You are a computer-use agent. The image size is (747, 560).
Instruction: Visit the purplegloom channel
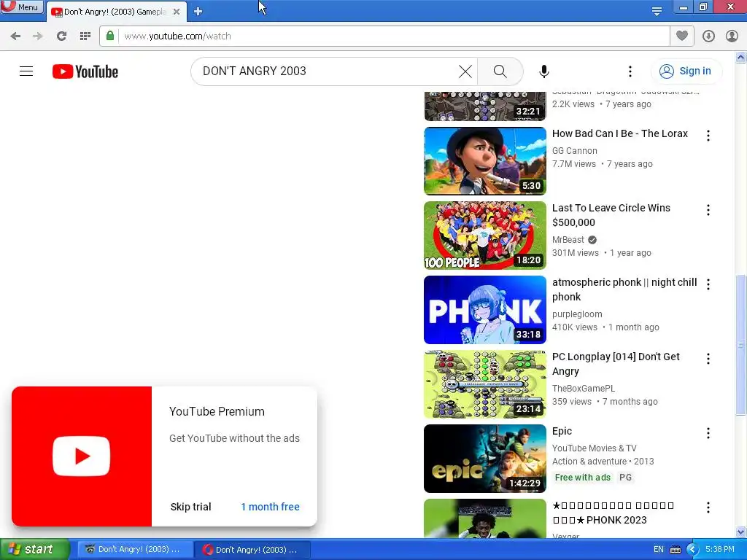pyautogui.click(x=577, y=314)
